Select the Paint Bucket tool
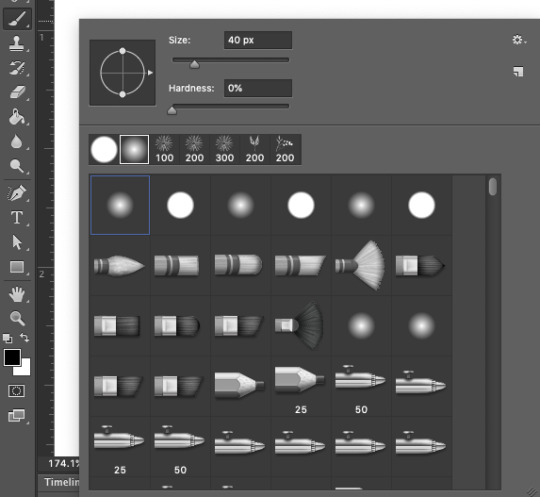 pyautogui.click(x=17, y=117)
